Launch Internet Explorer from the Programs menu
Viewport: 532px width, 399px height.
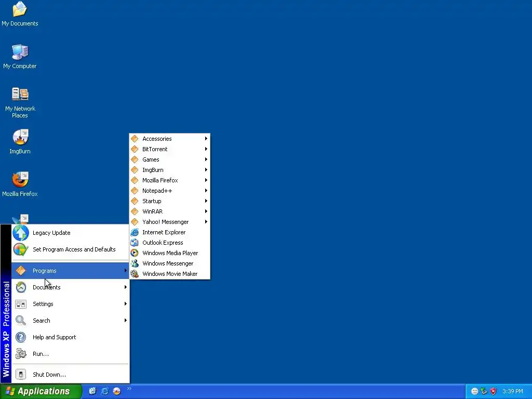pyautogui.click(x=170, y=232)
